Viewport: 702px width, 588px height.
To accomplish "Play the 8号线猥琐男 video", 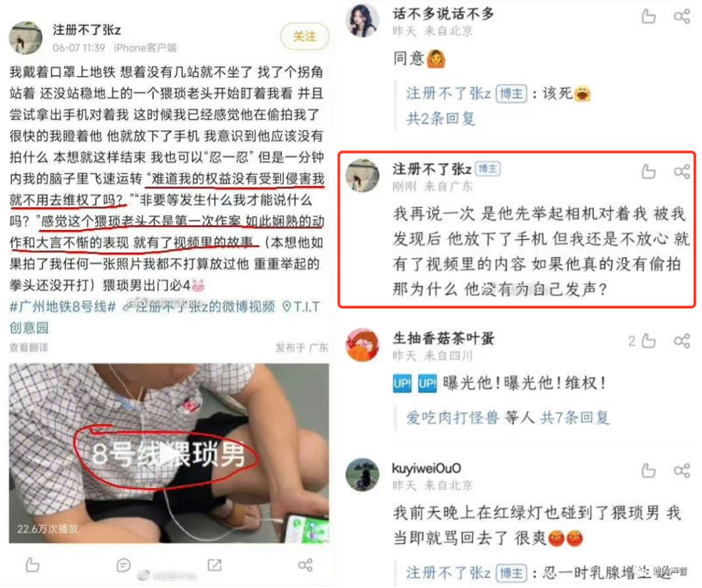I will 170,454.
